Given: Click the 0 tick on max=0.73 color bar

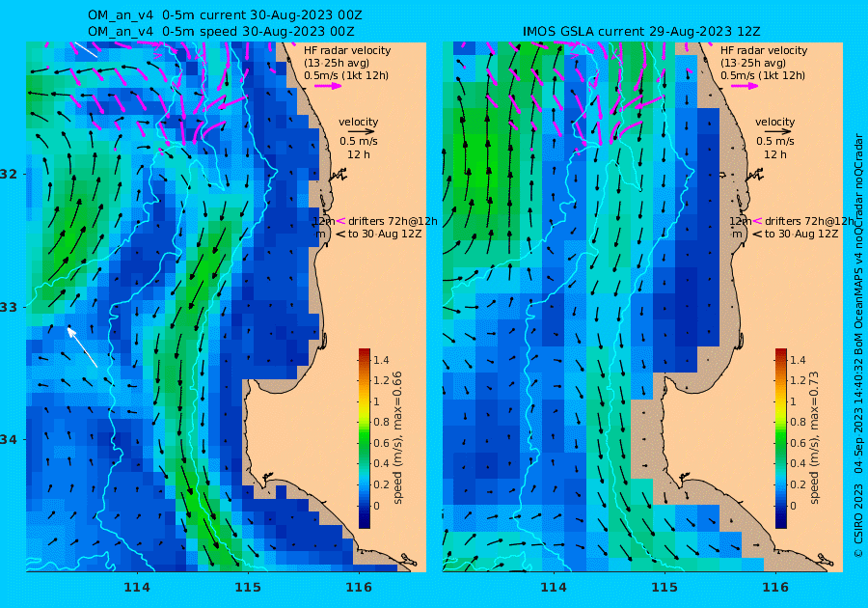Looking at the screenshot, I should click(793, 506).
